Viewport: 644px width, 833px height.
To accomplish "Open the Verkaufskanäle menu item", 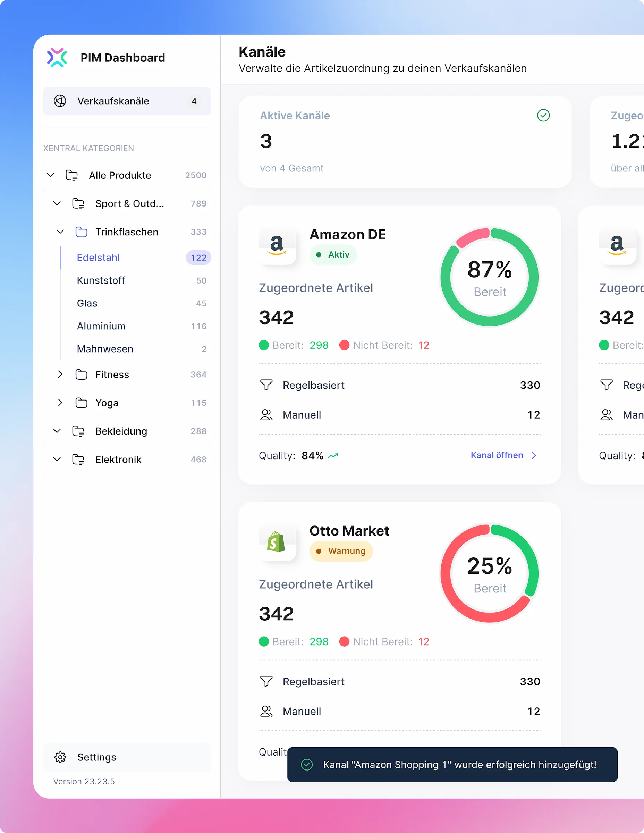I will [127, 101].
